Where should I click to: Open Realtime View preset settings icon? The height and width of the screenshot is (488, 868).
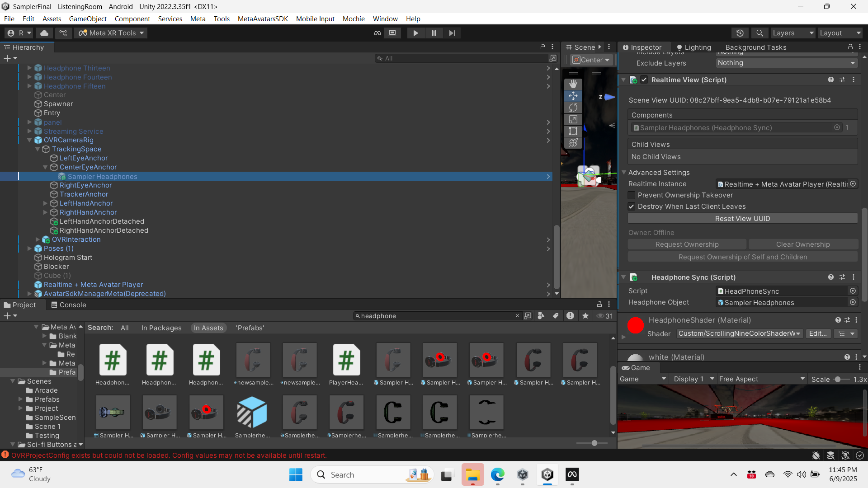tap(842, 80)
